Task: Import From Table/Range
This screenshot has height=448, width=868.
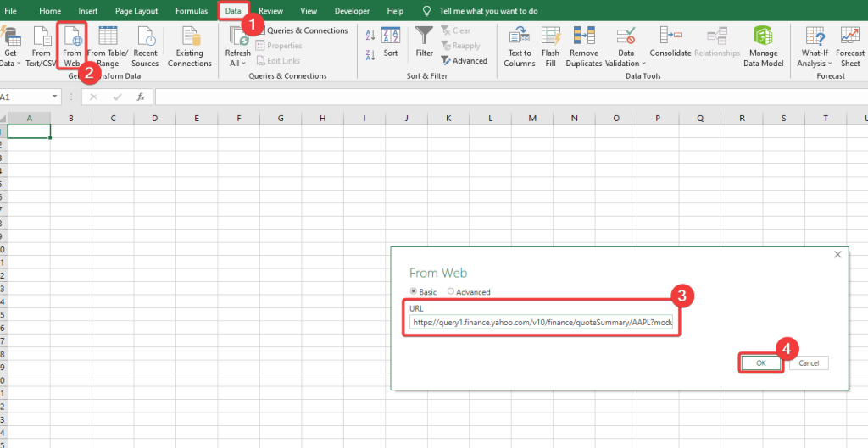Action: coord(108,47)
